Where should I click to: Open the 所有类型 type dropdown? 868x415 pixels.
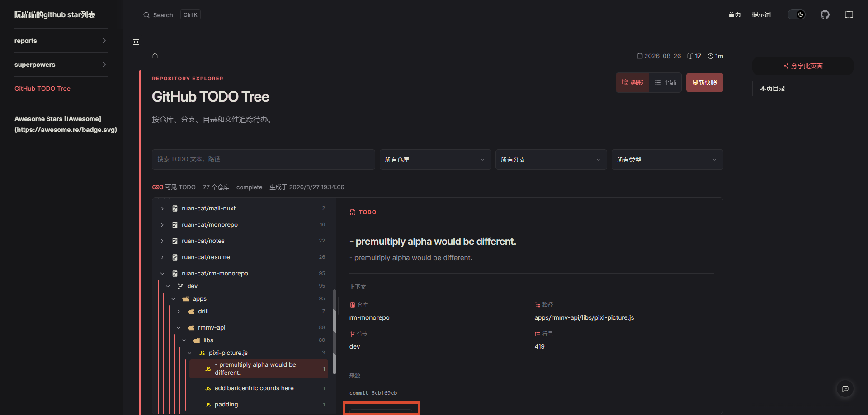pyautogui.click(x=667, y=159)
